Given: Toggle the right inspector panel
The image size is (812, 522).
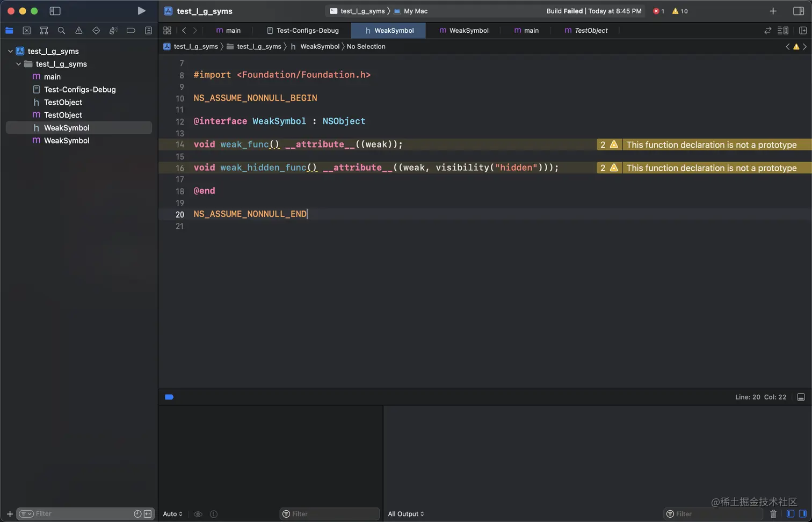Looking at the screenshot, I should click(x=799, y=11).
